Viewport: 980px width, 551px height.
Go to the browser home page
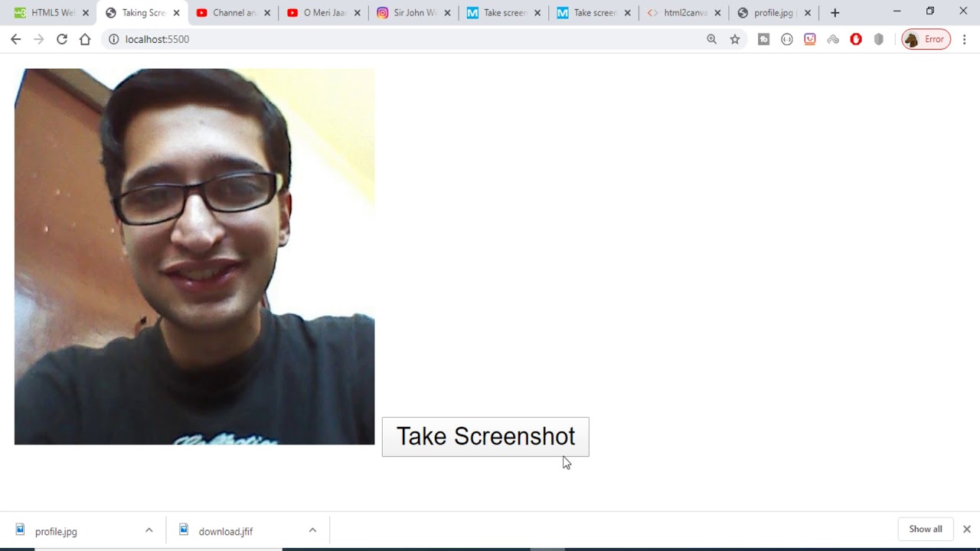(85, 39)
